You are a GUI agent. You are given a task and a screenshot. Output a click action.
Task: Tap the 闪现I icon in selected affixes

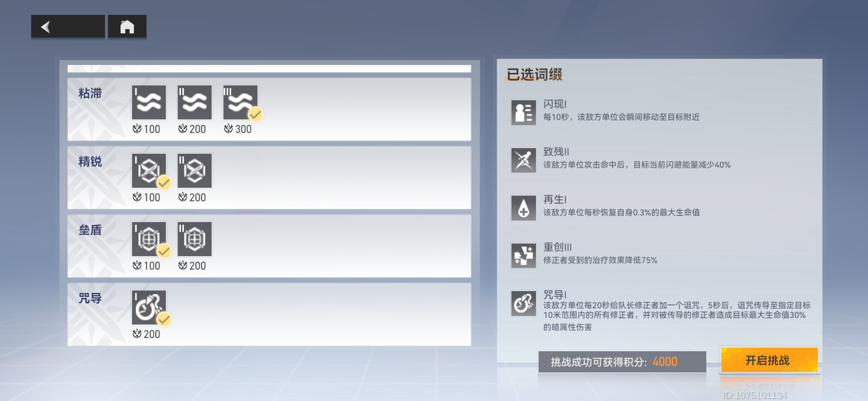(x=523, y=113)
